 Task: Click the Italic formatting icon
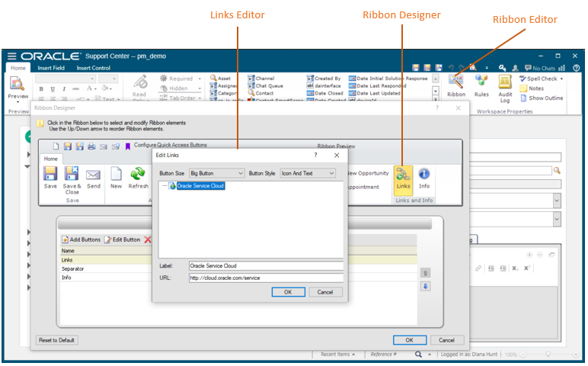[64, 89]
